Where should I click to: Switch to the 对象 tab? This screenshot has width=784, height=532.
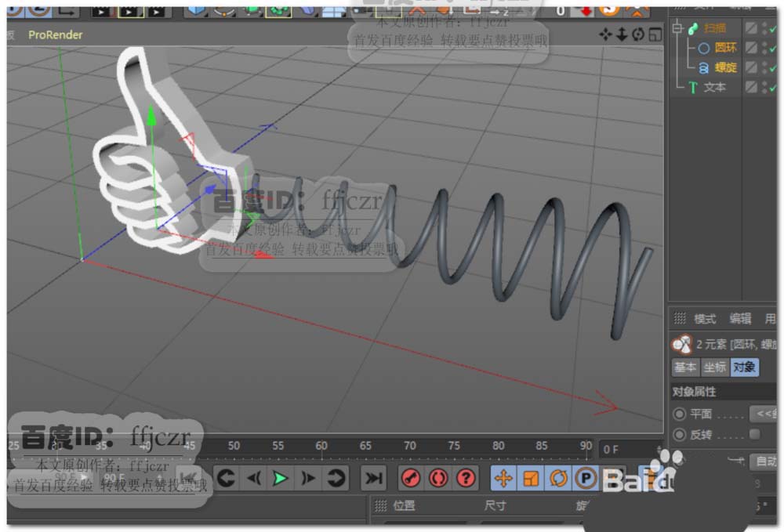pyautogui.click(x=744, y=367)
